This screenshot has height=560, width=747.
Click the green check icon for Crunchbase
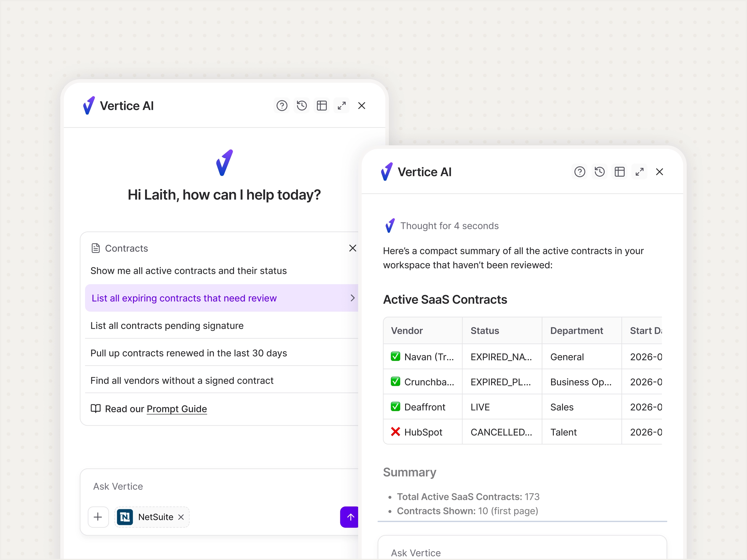pyautogui.click(x=395, y=381)
